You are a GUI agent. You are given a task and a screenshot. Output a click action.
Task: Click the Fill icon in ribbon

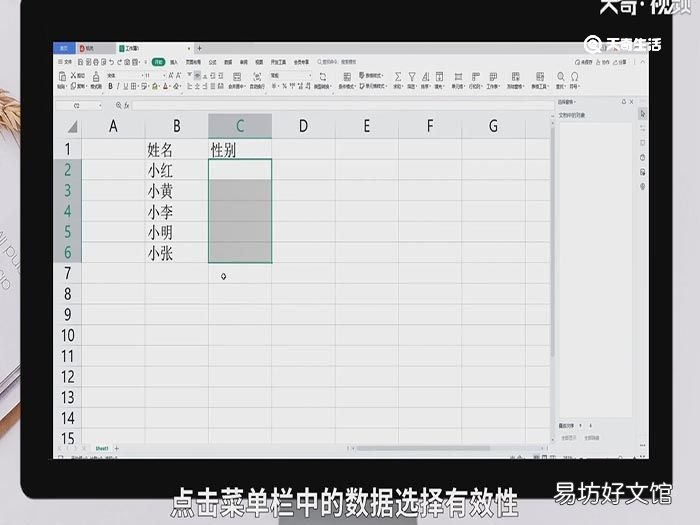point(439,77)
